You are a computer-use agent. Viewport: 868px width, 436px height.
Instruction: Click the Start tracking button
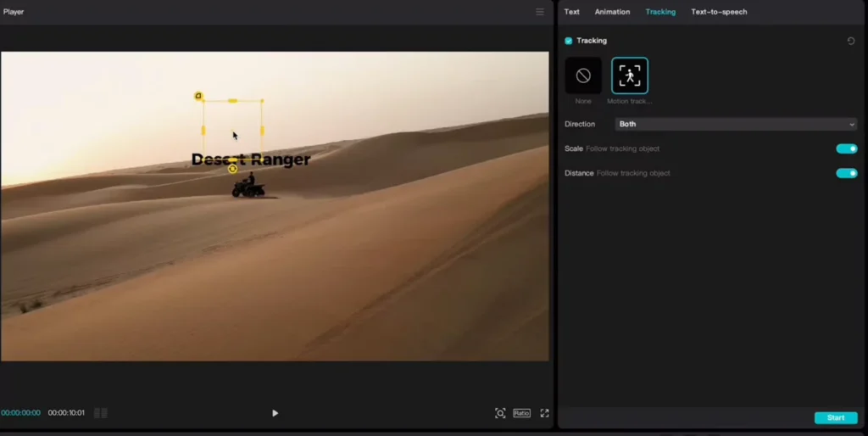click(836, 417)
